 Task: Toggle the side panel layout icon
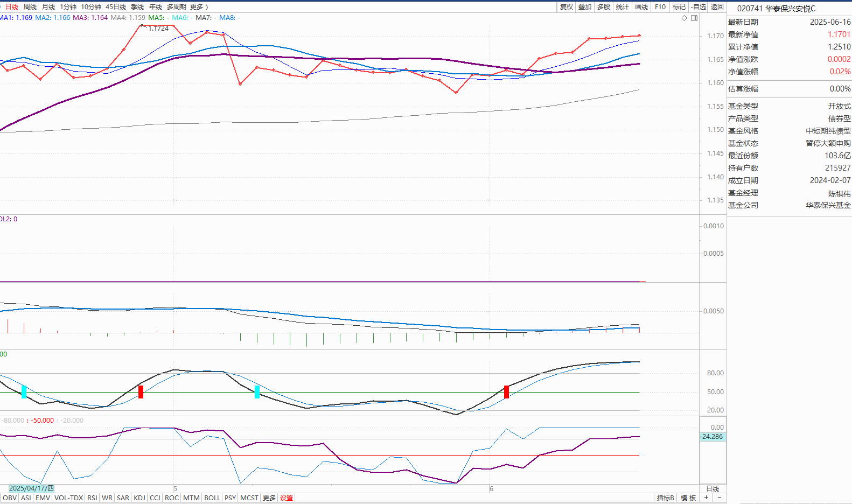tap(694, 18)
